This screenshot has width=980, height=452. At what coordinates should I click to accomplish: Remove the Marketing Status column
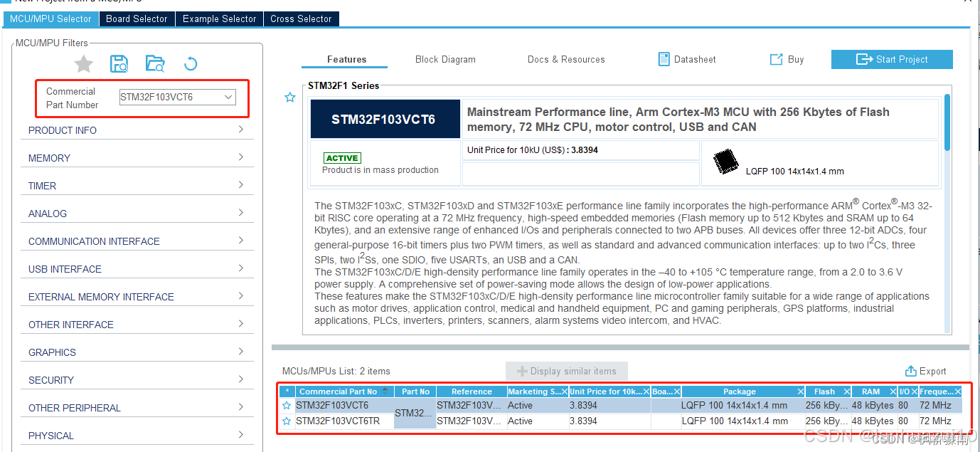point(564,391)
